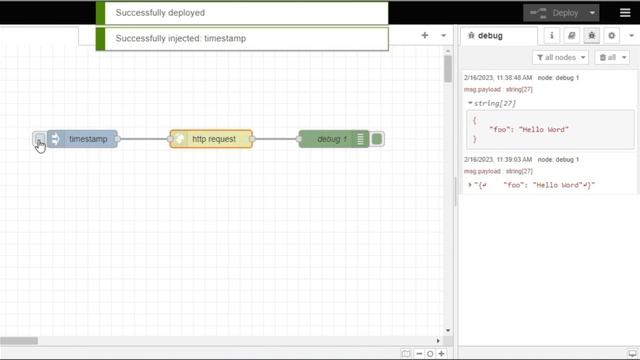Click the http request input port
This screenshot has width=640, height=360.
pos(170,139)
